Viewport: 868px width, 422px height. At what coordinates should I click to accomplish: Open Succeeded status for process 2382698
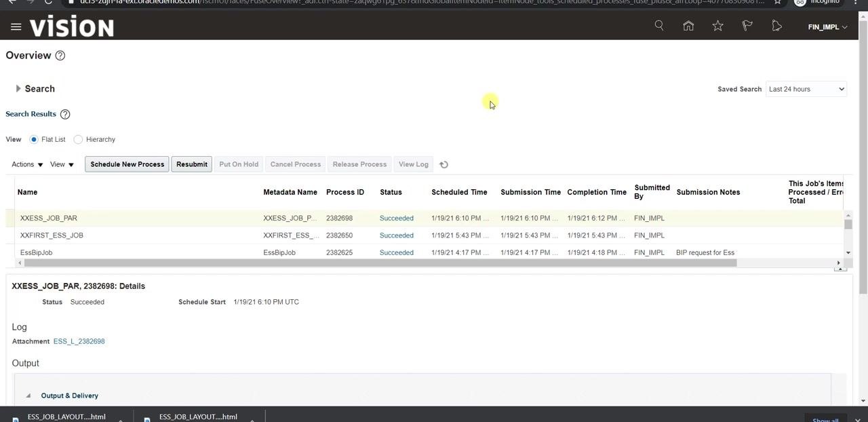397,218
